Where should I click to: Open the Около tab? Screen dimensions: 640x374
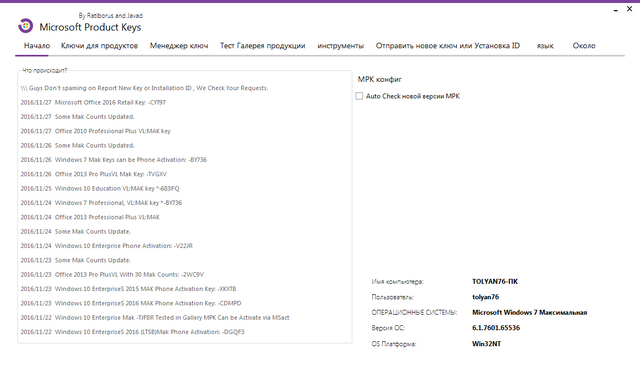click(x=584, y=46)
